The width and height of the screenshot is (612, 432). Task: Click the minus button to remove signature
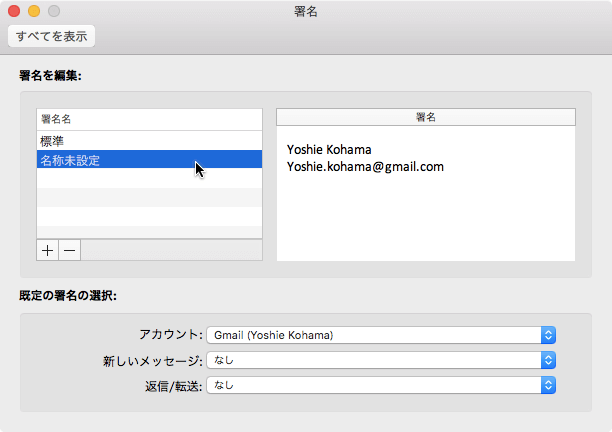pos(69,250)
